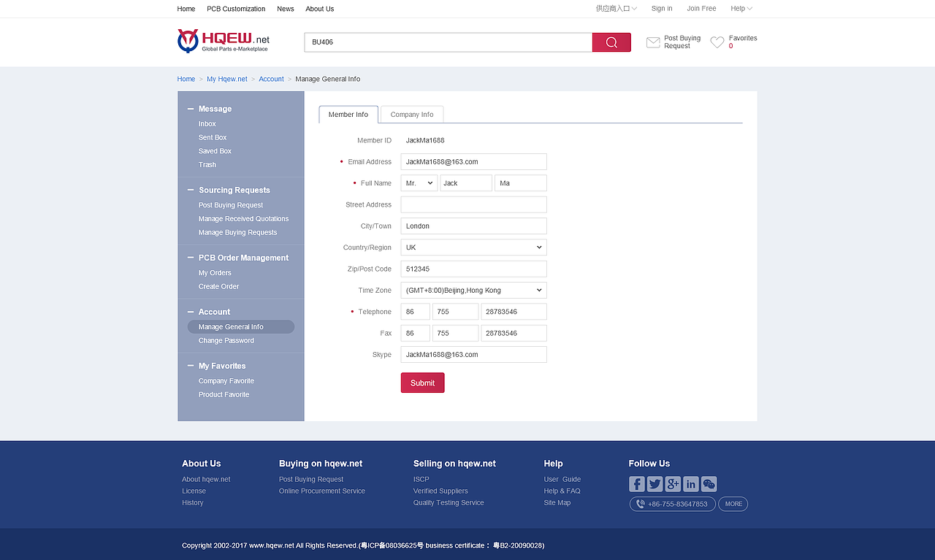The width and height of the screenshot is (935, 560).
Task: Click the Submit button
Action: [x=422, y=383]
